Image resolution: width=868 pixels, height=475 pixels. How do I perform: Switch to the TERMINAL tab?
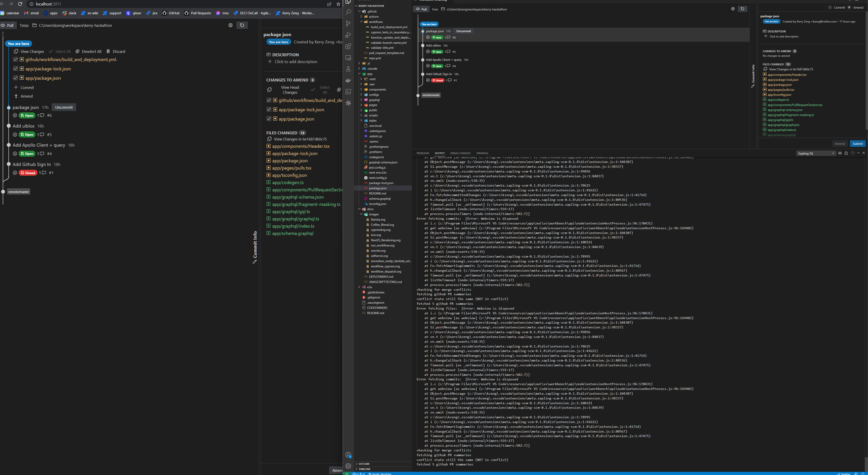tap(482, 153)
